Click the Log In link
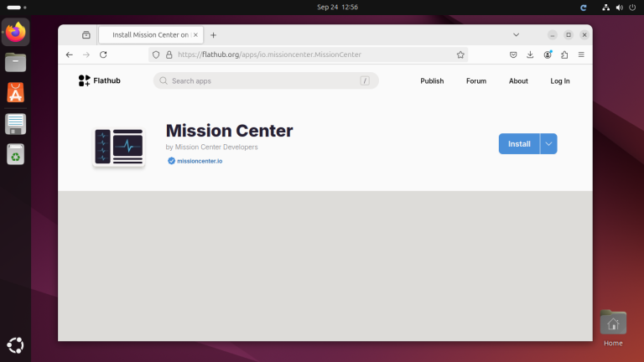 pyautogui.click(x=560, y=81)
